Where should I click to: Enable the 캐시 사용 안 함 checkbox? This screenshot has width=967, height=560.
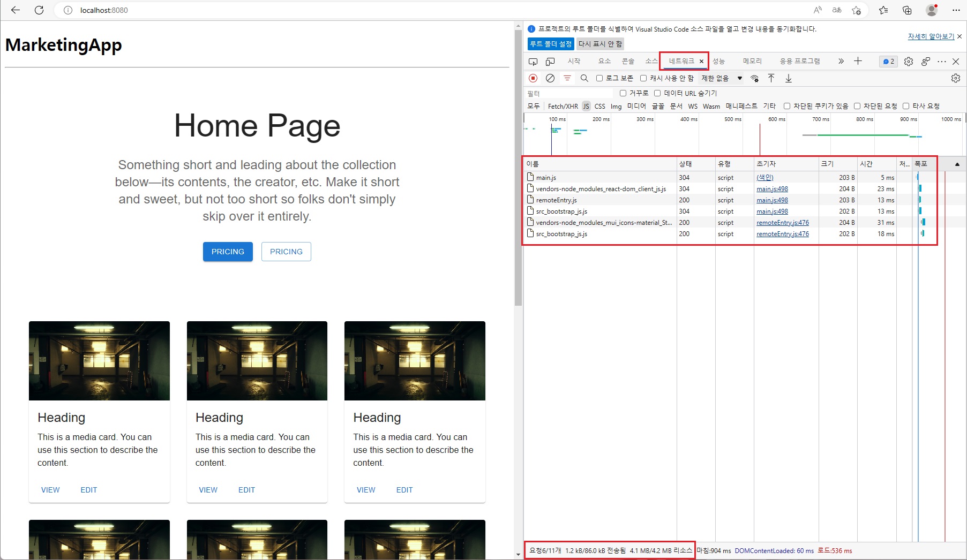643,78
